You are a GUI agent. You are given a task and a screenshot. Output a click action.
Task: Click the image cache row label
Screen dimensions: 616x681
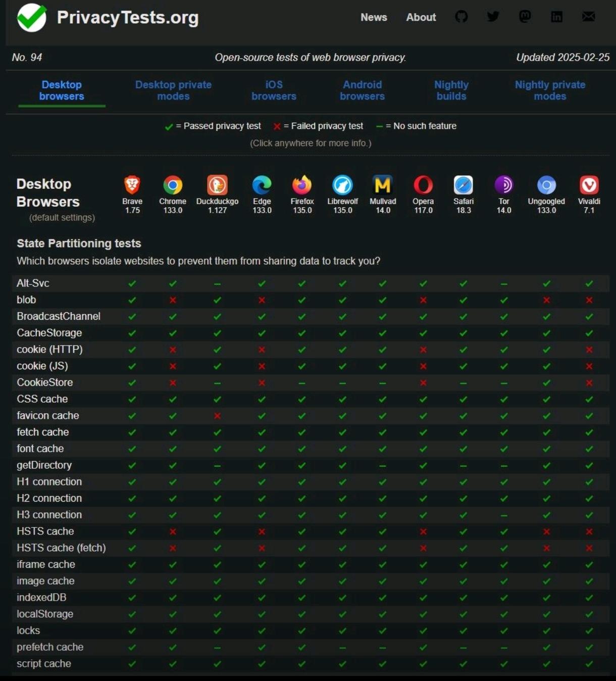tap(45, 581)
